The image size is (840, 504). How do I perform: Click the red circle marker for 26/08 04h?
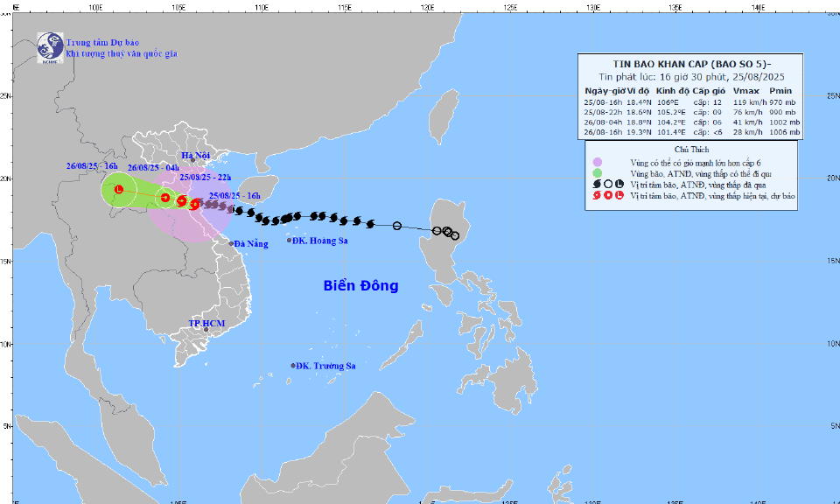pyautogui.click(x=165, y=198)
